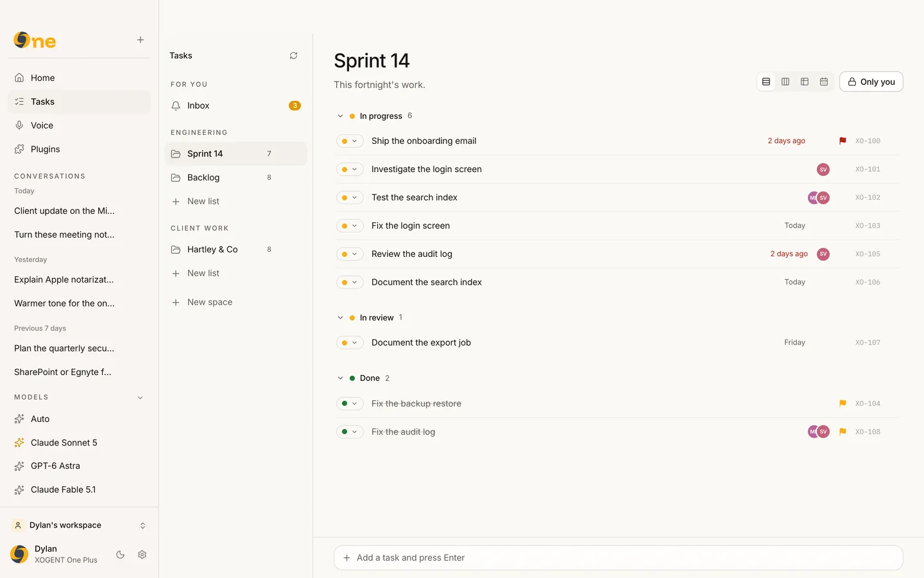Open settings with the gear icon
Screen dimensions: 924x578
(x=142, y=554)
